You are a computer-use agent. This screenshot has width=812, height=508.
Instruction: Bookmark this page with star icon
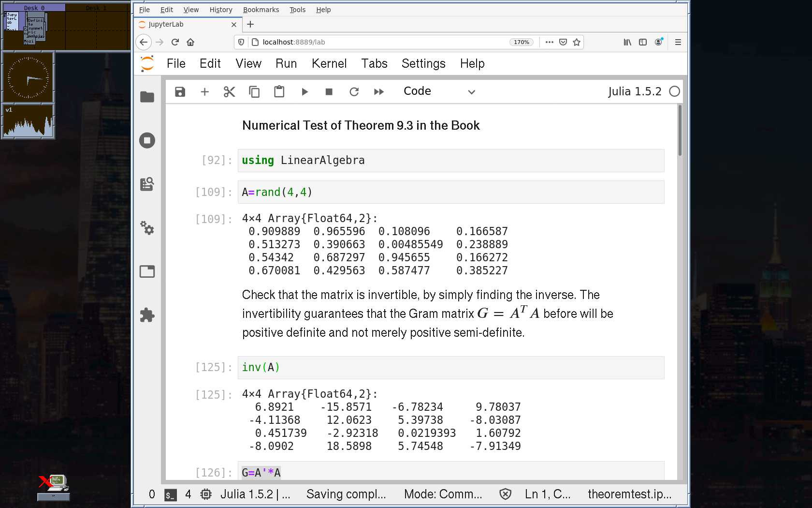click(577, 42)
